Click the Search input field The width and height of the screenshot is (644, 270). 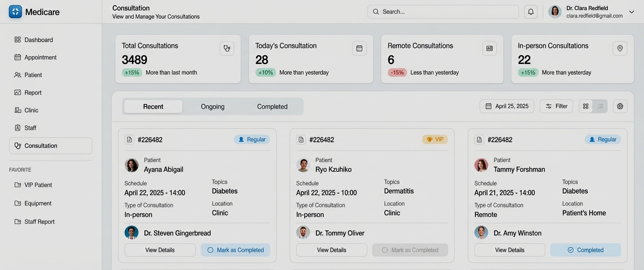(x=443, y=12)
